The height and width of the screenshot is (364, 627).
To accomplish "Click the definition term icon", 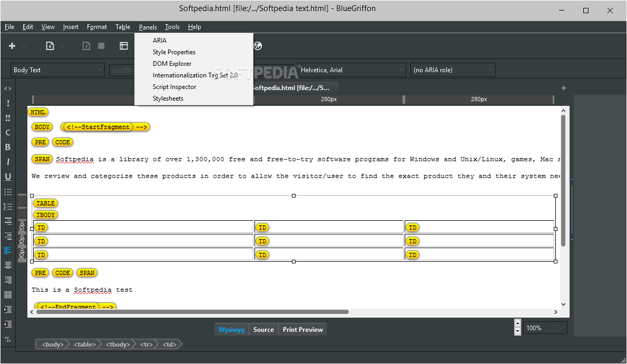I will click(7, 221).
